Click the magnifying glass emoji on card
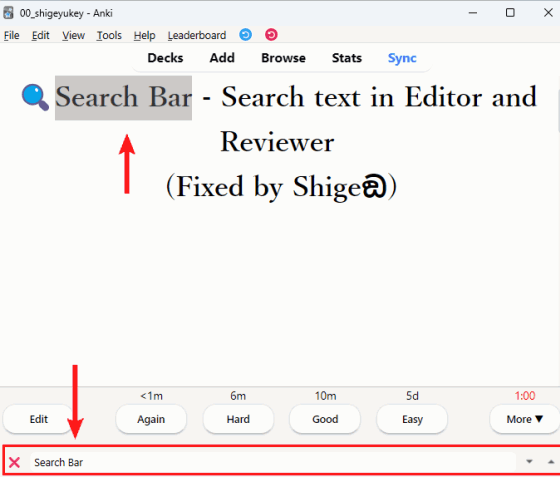 coord(35,97)
